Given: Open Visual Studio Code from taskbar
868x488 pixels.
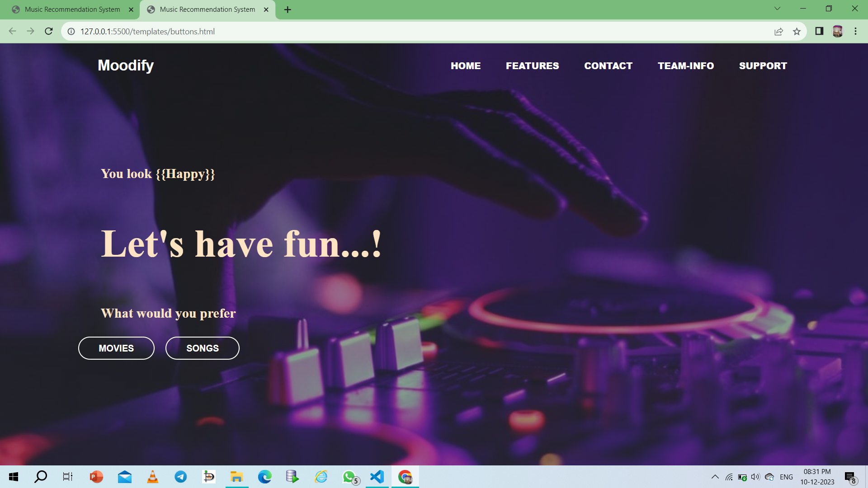Looking at the screenshot, I should (377, 477).
